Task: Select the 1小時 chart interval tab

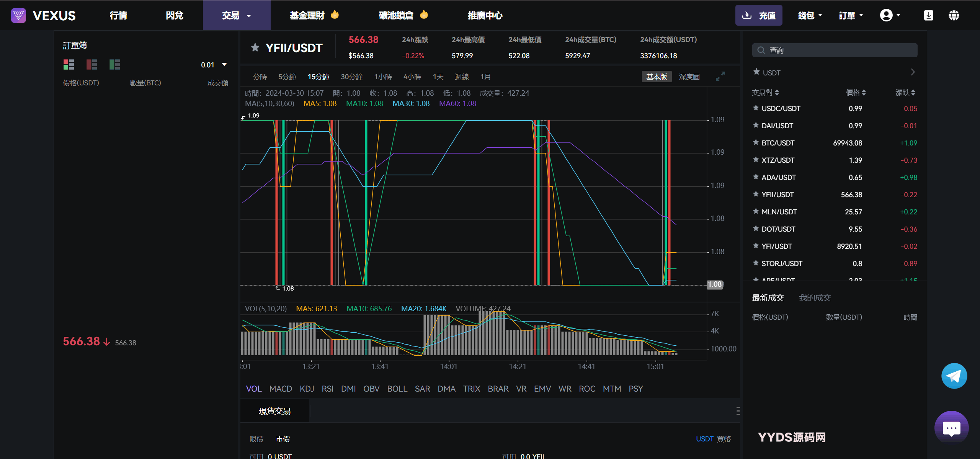Action: 383,77
